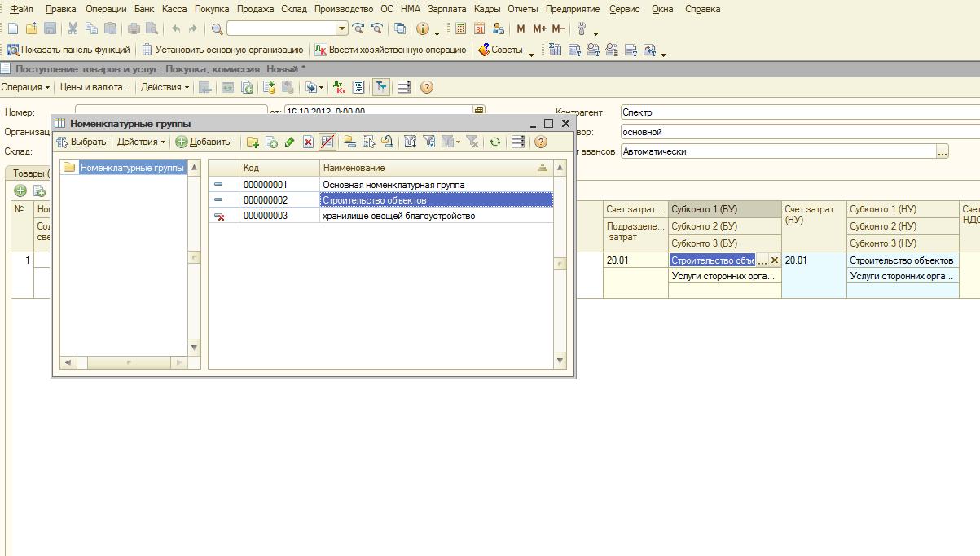The image size is (980, 556).
Task: Open the search field dropdown arrow
Action: pyautogui.click(x=342, y=28)
